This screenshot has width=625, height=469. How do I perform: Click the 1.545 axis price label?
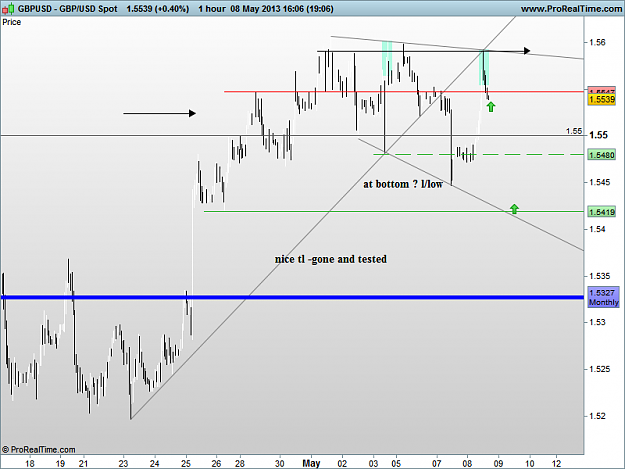click(599, 182)
